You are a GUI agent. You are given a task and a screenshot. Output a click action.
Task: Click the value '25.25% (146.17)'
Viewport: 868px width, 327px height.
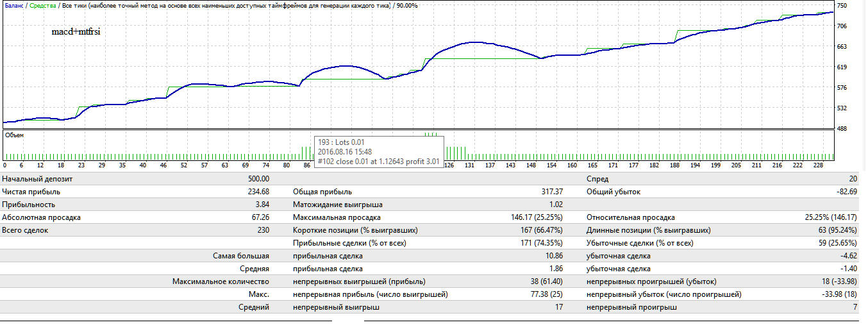point(830,217)
